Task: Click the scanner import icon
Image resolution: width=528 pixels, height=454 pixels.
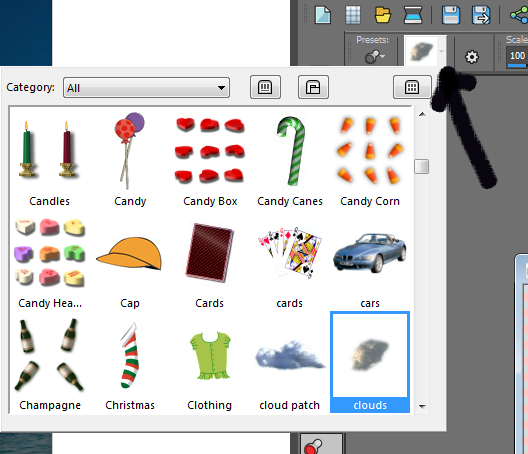Action: coord(413,15)
